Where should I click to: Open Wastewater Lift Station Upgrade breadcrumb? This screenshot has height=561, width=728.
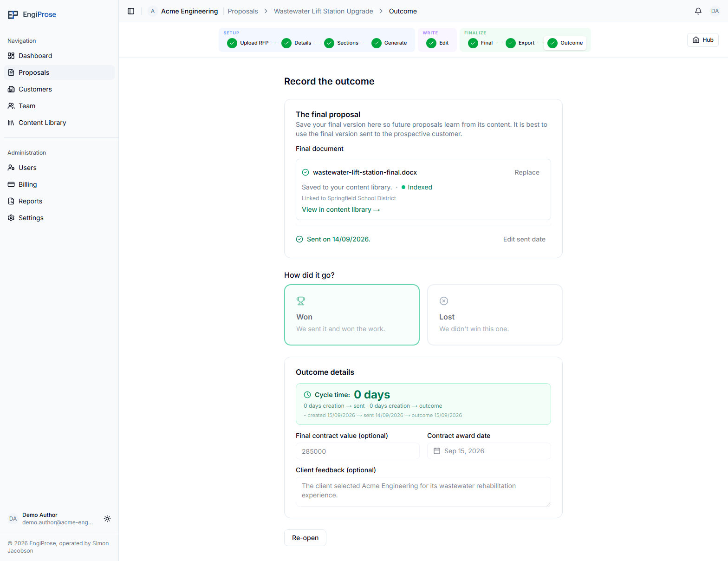point(324,11)
